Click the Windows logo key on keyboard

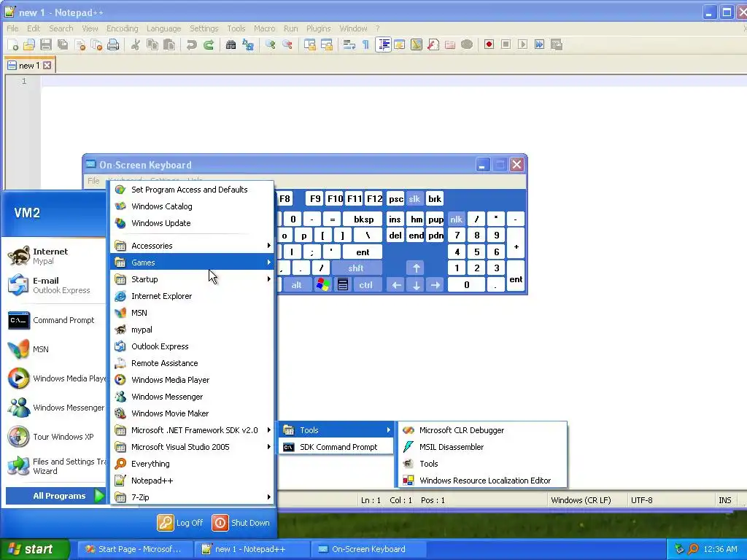point(322,285)
